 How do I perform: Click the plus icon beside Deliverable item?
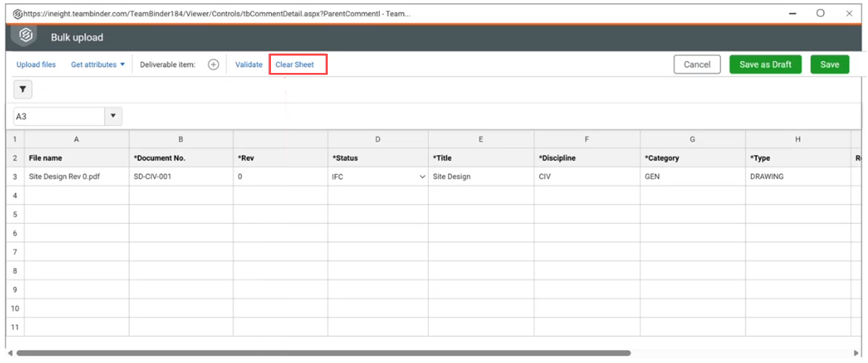213,65
